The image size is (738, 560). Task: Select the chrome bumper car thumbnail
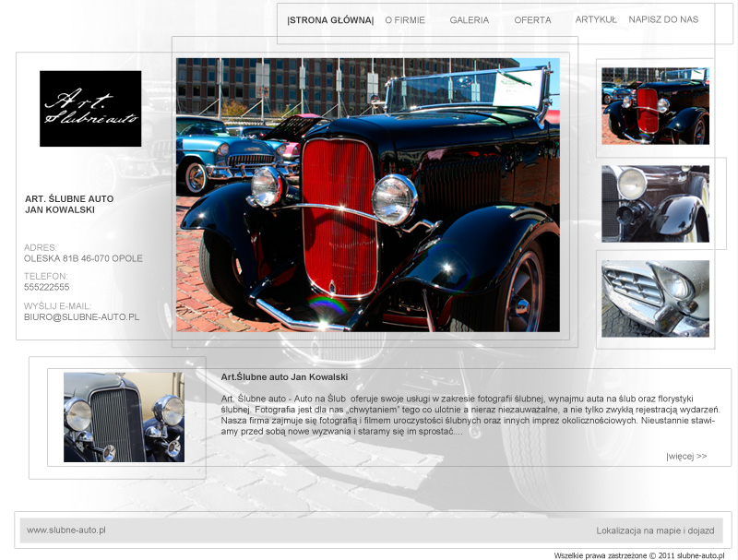pyautogui.click(x=655, y=299)
